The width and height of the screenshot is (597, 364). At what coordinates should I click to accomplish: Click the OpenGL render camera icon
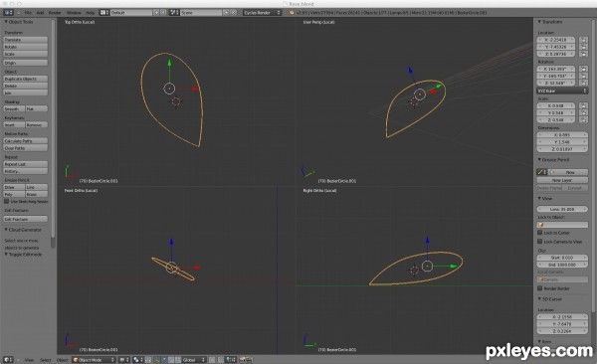click(x=242, y=359)
